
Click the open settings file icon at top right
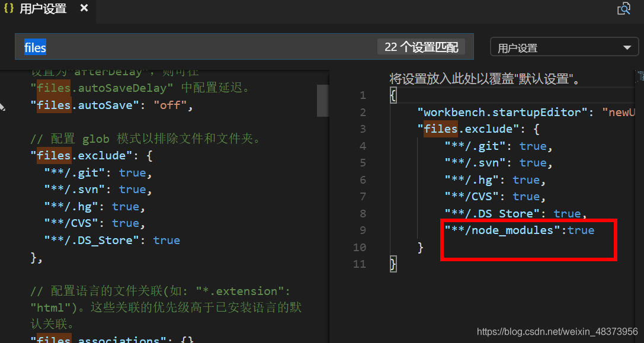pyautogui.click(x=624, y=9)
